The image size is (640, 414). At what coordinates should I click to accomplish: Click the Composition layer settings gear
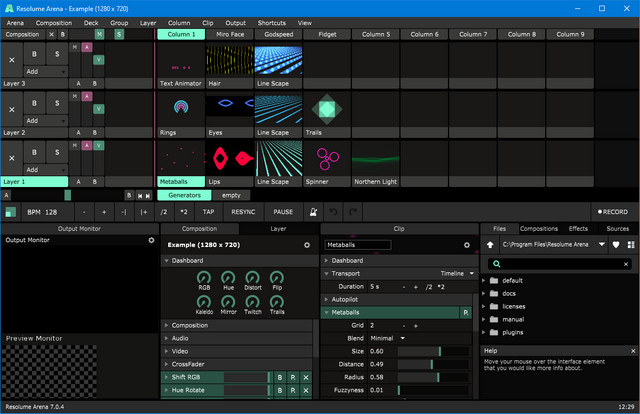(x=307, y=244)
